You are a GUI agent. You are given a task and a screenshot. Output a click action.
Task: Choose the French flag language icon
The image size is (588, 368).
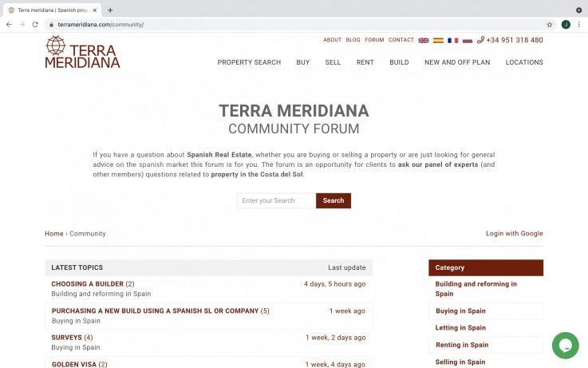[x=452, y=40]
